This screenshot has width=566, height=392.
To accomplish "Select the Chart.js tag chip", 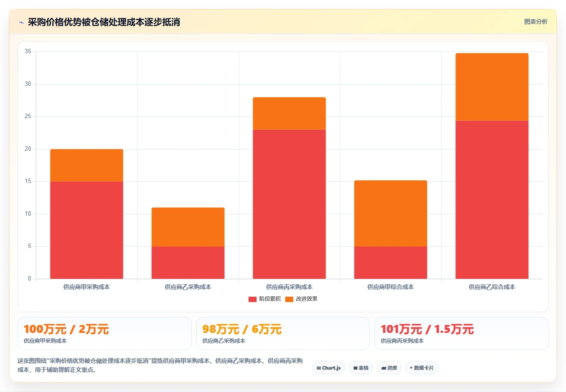I will tap(329, 368).
